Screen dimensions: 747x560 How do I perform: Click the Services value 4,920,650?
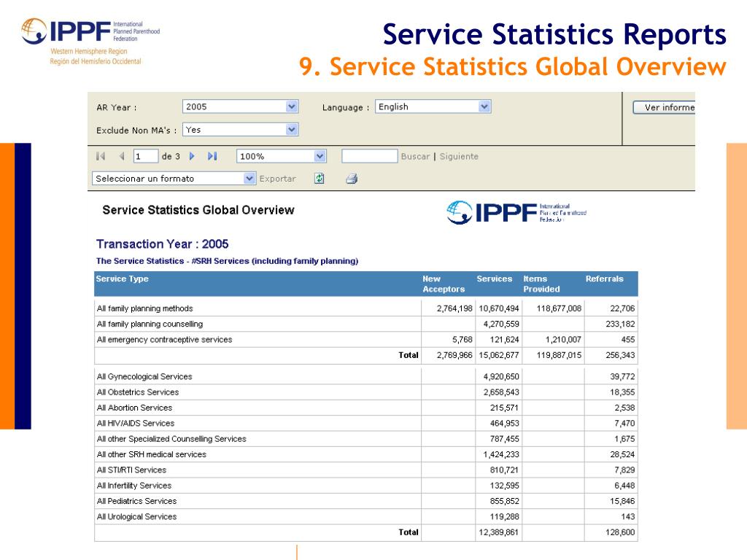[x=501, y=377]
